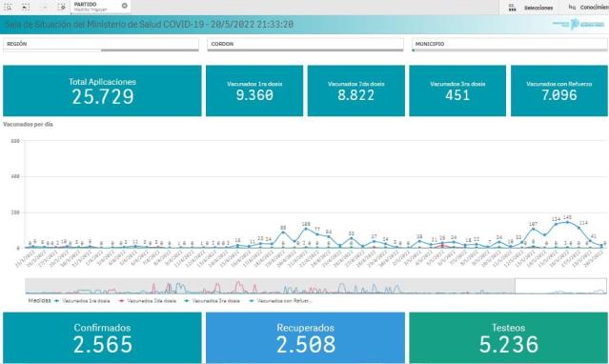Toggle Vacunados 2da dosis legend entry
The height and width of the screenshot is (364, 609).
(148, 301)
